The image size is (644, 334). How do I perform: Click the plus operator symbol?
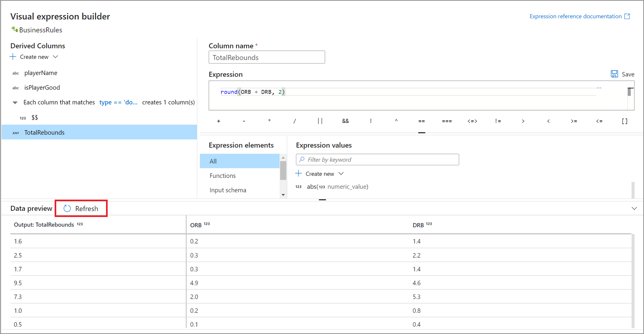pos(219,121)
